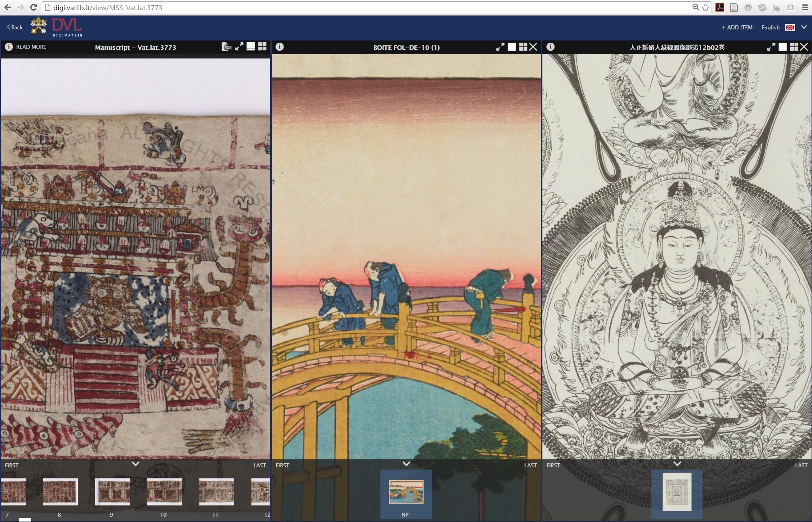Click the Manuscript – Vat.lat.3773 title
This screenshot has height=522, width=812.
click(136, 47)
